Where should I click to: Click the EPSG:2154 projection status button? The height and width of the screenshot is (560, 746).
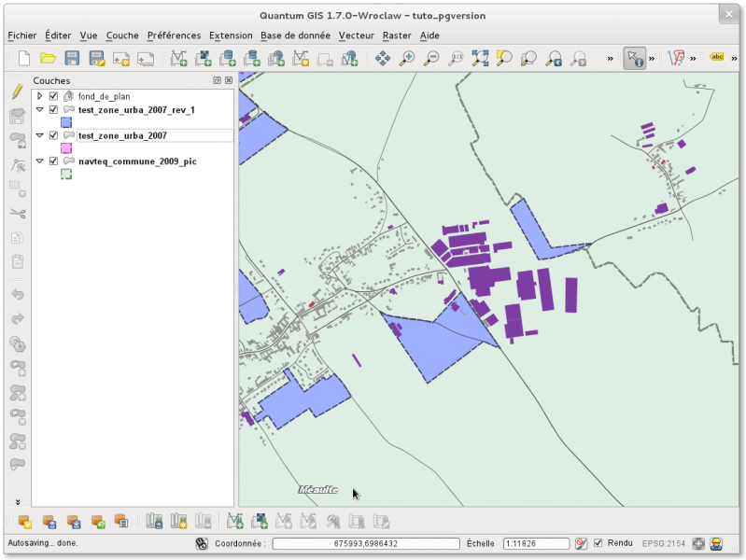click(x=664, y=543)
